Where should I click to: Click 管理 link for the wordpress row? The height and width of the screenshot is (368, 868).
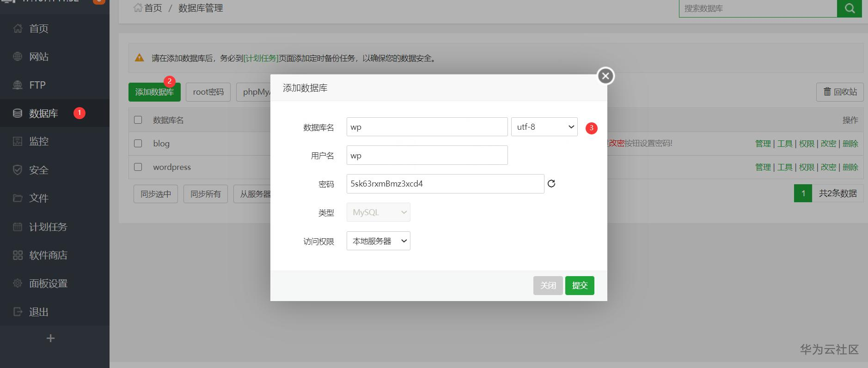pyautogui.click(x=763, y=167)
